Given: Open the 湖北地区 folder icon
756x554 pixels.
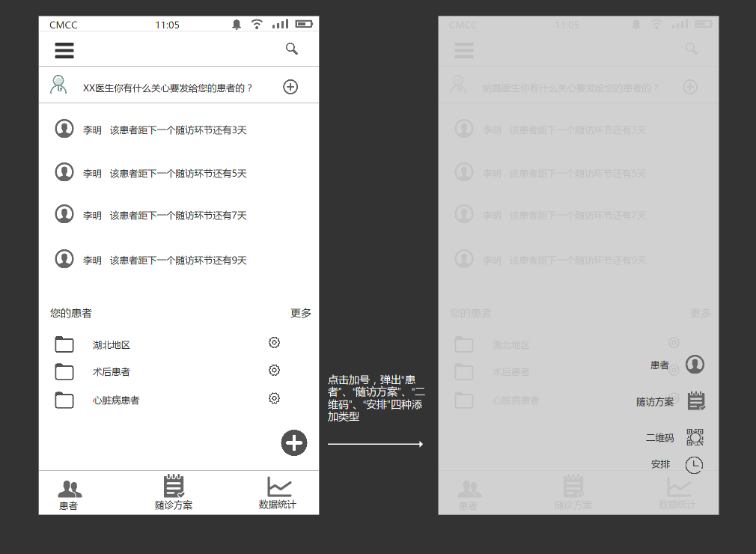Looking at the screenshot, I should [x=64, y=344].
